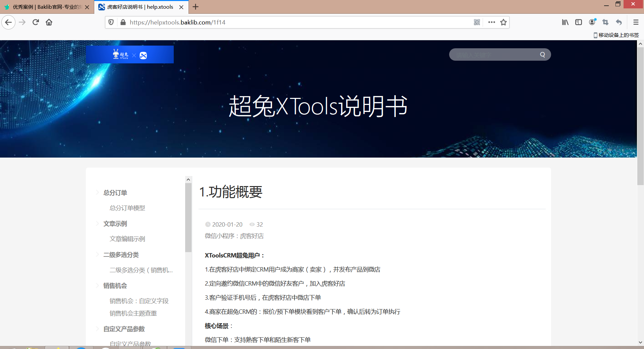Close the Baklib 优秀案例 tab

87,7
